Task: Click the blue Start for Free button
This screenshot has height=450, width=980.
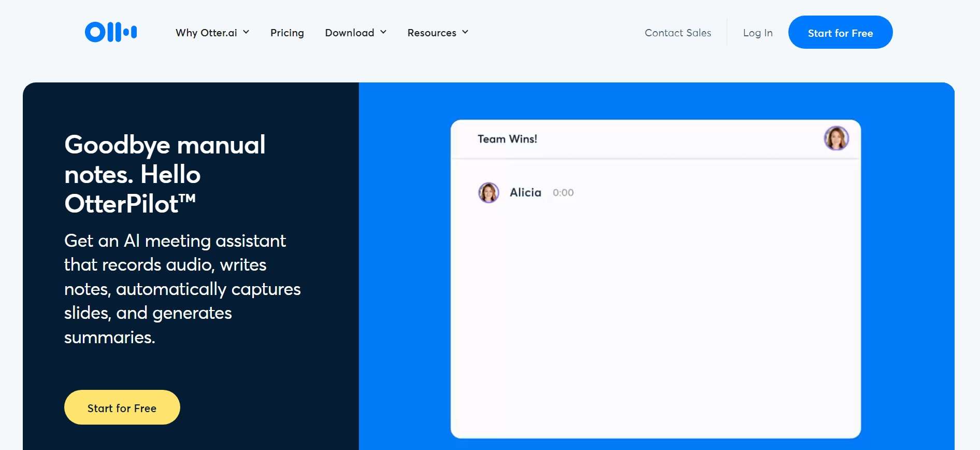Action: click(840, 32)
